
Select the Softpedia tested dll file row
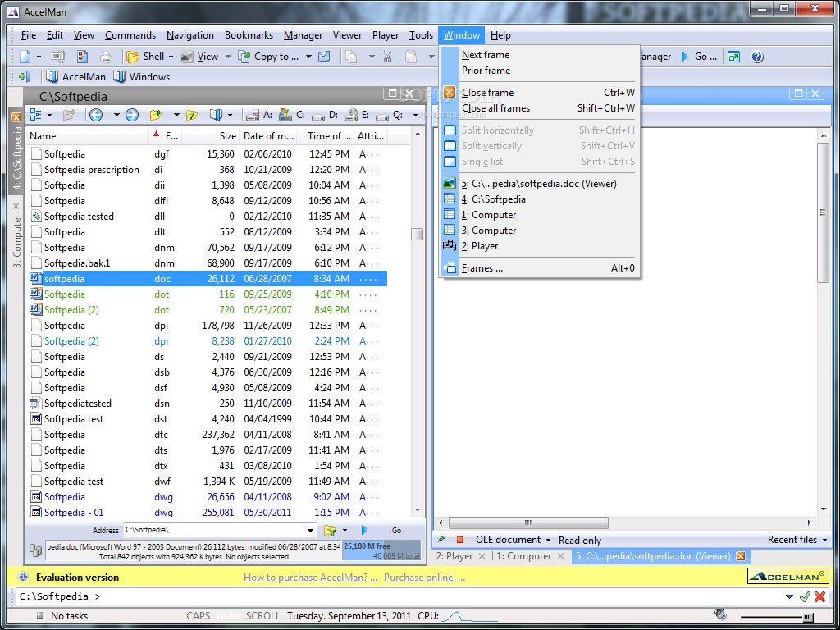(x=207, y=217)
